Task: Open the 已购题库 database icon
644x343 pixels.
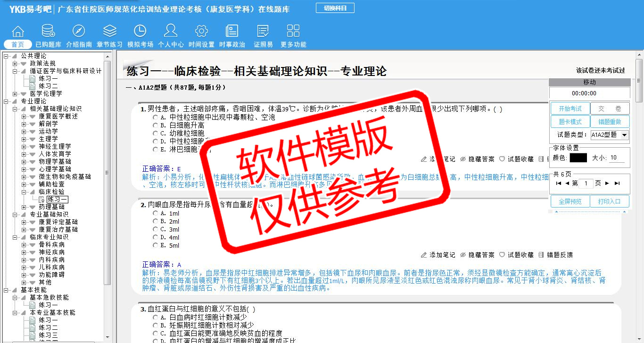Action: [x=48, y=32]
